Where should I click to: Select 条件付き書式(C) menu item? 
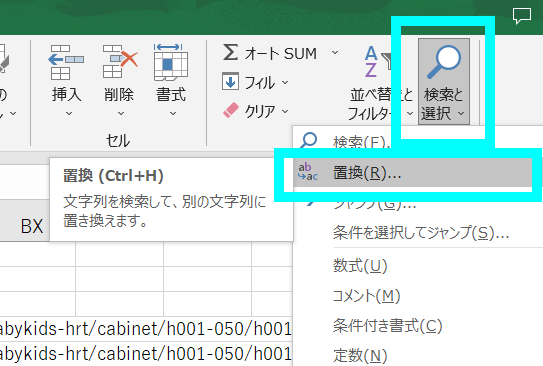coord(387,325)
